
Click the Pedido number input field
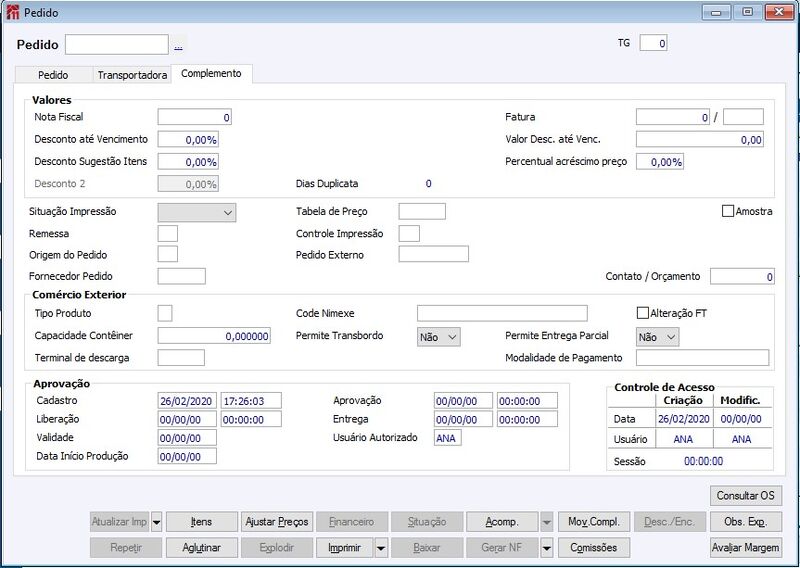click(x=117, y=44)
